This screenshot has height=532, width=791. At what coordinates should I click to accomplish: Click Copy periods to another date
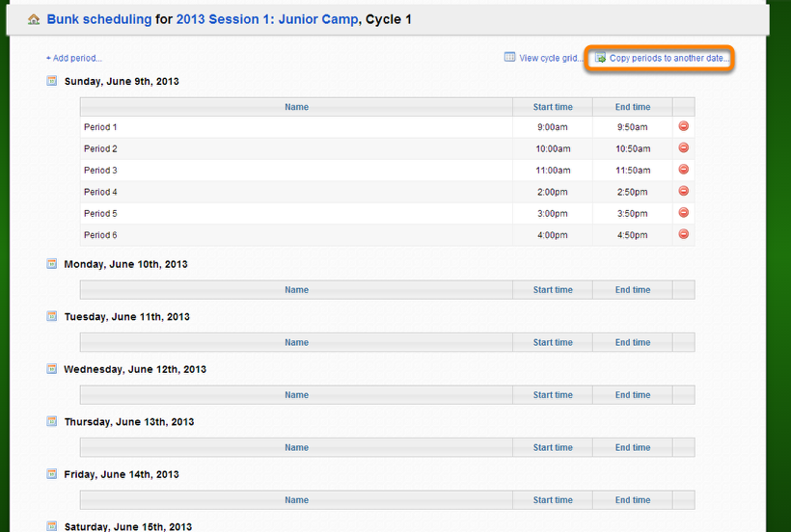pyautogui.click(x=668, y=59)
